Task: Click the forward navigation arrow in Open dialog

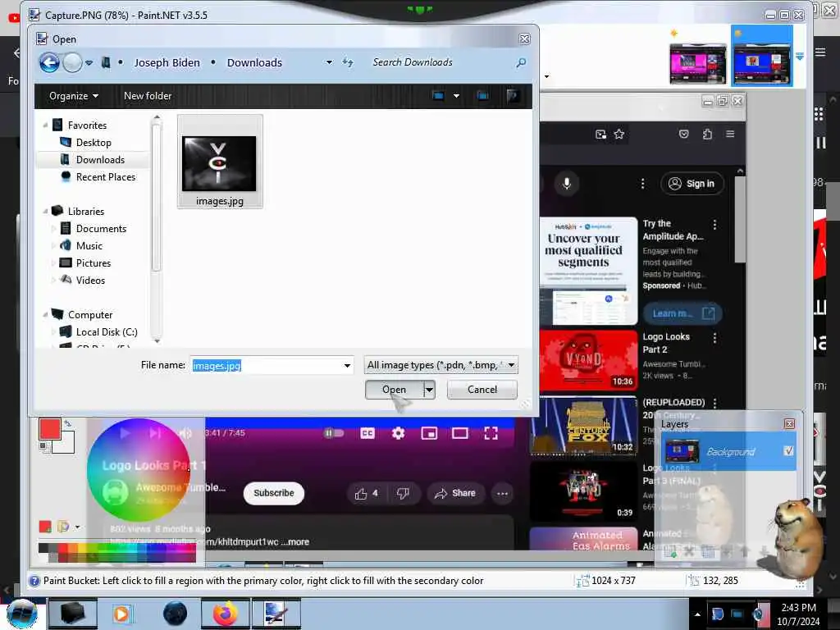Action: 72,62
